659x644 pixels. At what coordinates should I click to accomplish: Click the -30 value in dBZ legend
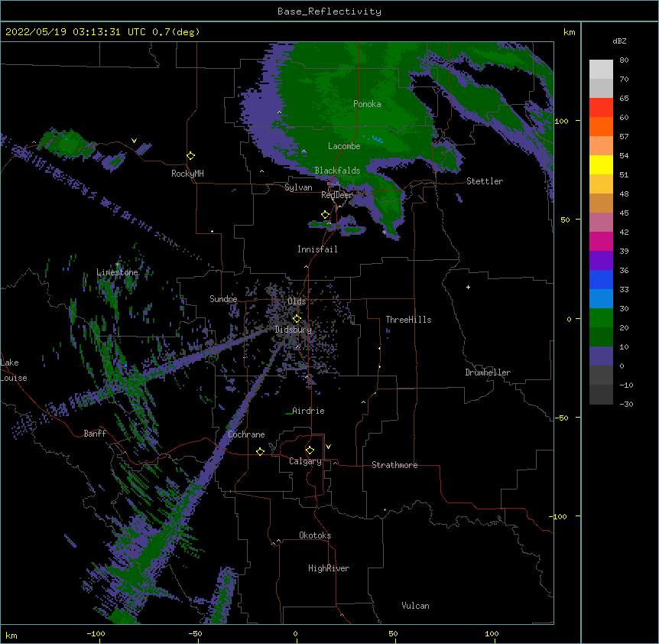[x=626, y=404]
